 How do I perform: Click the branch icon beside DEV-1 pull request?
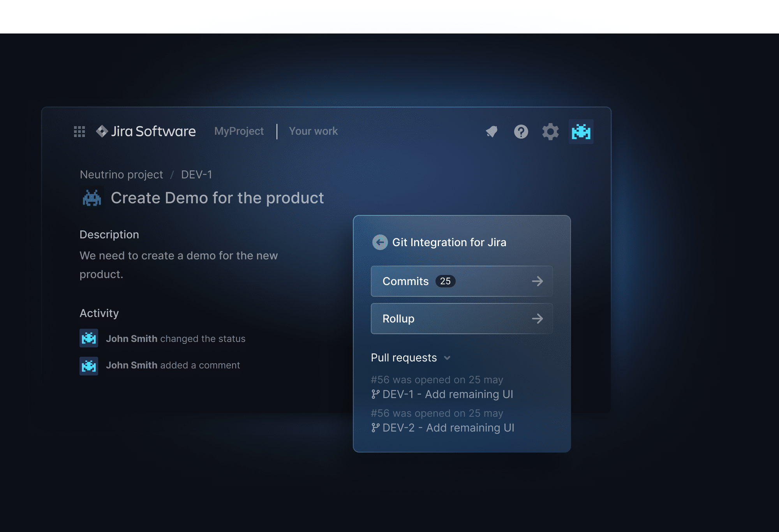[x=375, y=395]
